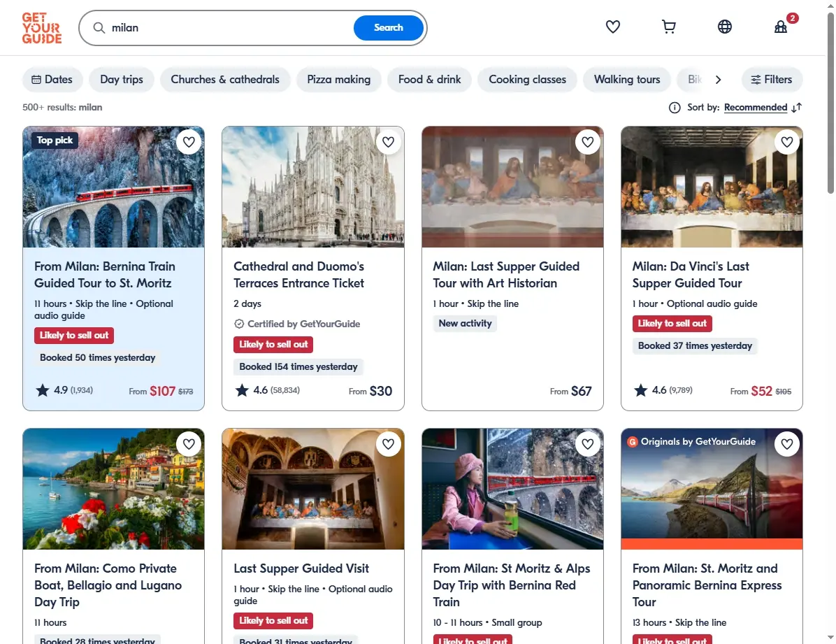The width and height of the screenshot is (836, 644).
Task: Click the sort info icon
Action: 675,108
